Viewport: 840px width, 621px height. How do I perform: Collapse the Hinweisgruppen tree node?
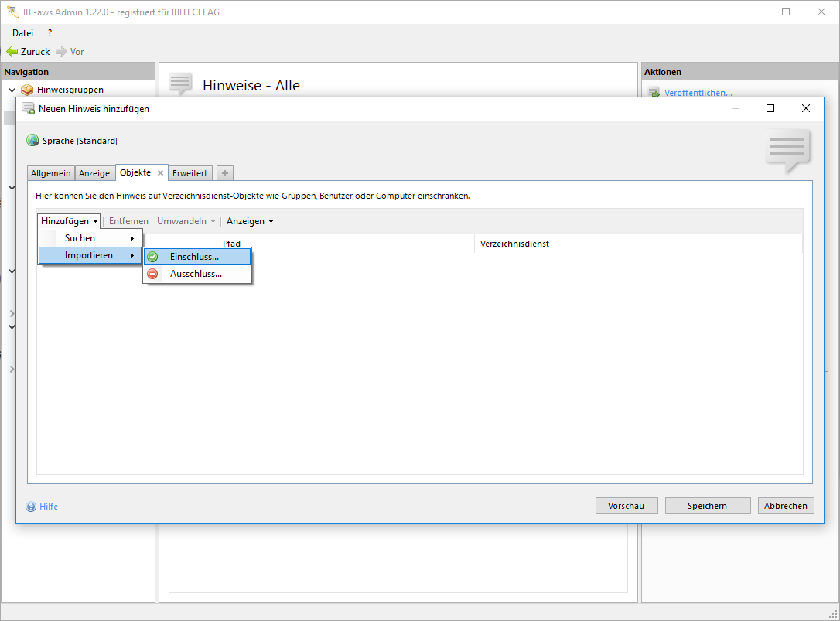pyautogui.click(x=12, y=90)
